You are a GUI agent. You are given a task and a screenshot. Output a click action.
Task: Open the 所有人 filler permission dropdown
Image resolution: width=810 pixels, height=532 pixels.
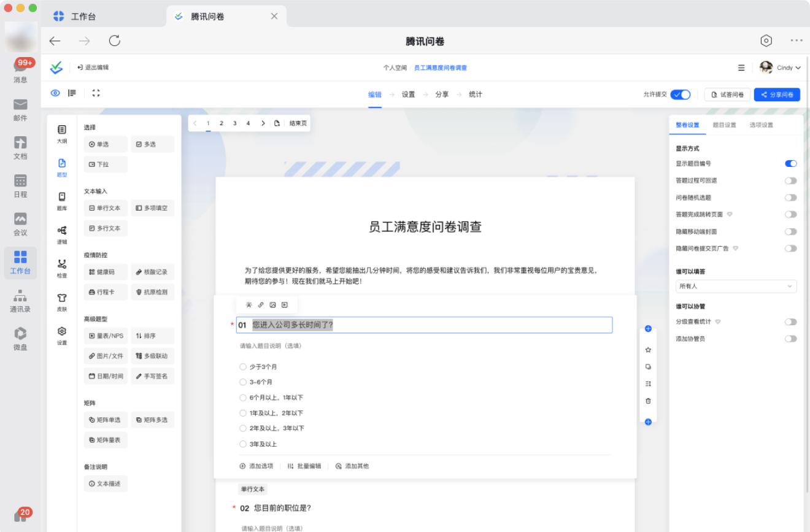pos(735,286)
